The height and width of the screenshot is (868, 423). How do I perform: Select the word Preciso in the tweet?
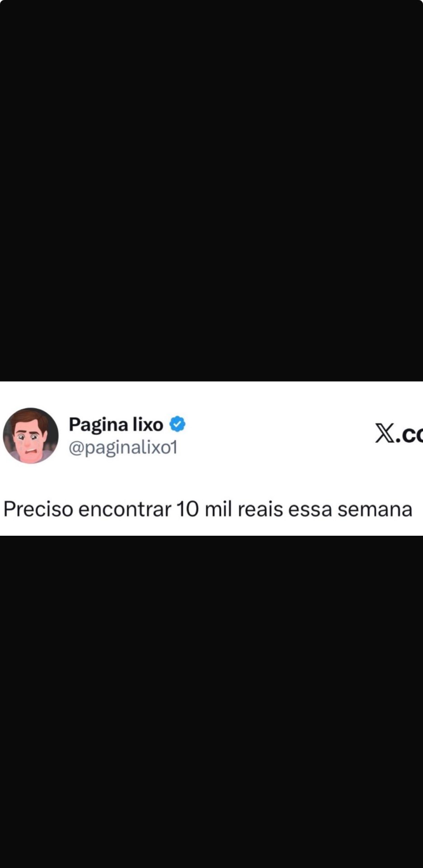[38, 509]
